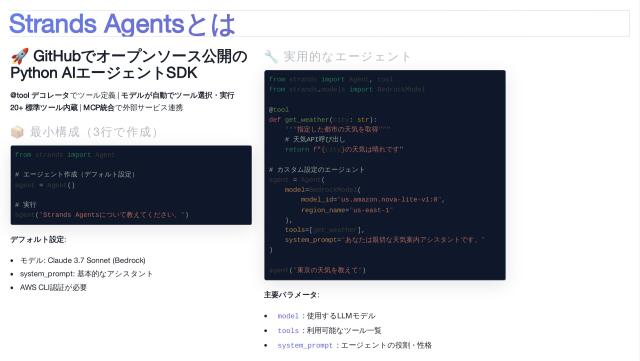Click the code line importing BedrockModel
This screenshot has width=640, height=361.
(x=347, y=89)
